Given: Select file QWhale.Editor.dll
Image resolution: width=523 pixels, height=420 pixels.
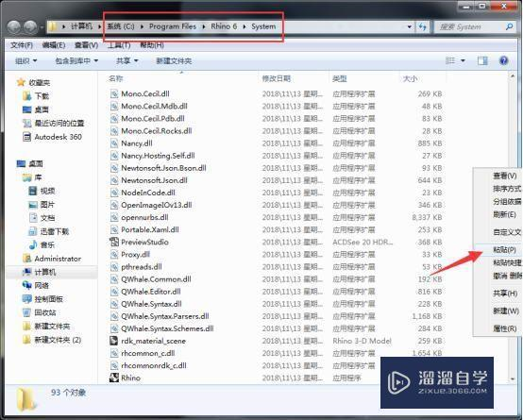Looking at the screenshot, I should tap(151, 292).
